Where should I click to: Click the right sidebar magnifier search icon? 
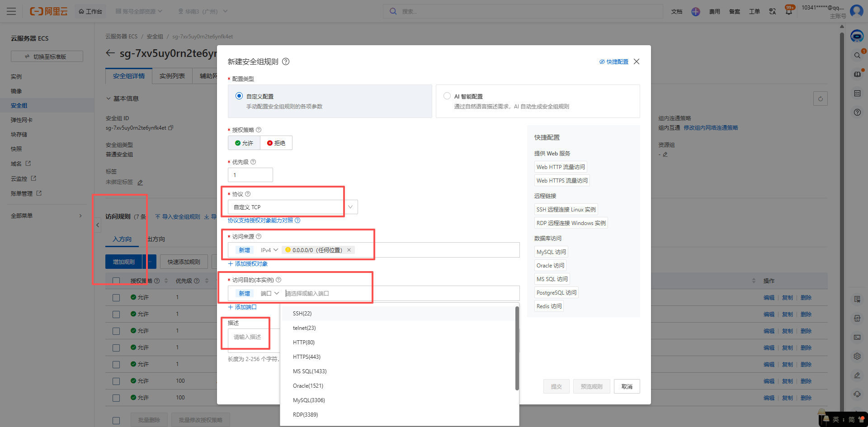(x=857, y=55)
